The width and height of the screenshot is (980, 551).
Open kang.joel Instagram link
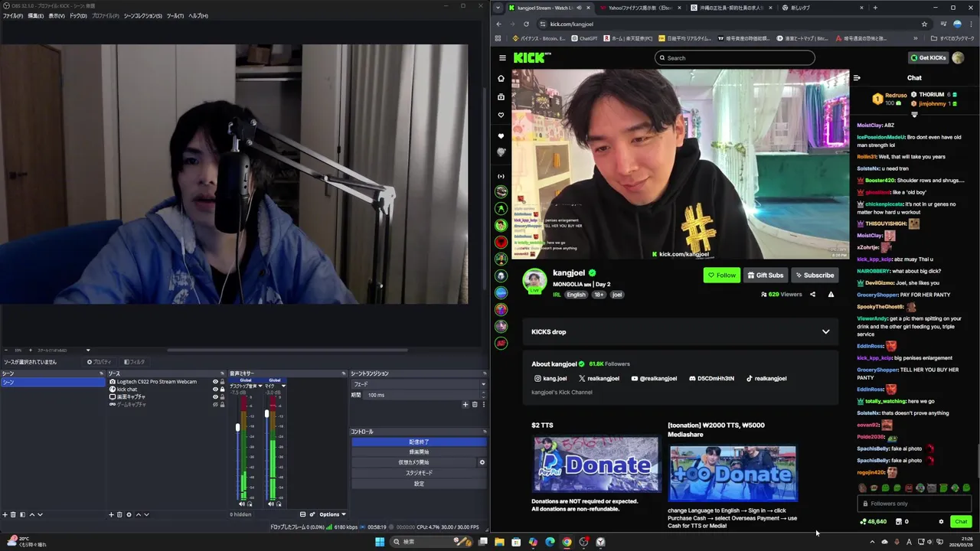pyautogui.click(x=550, y=378)
